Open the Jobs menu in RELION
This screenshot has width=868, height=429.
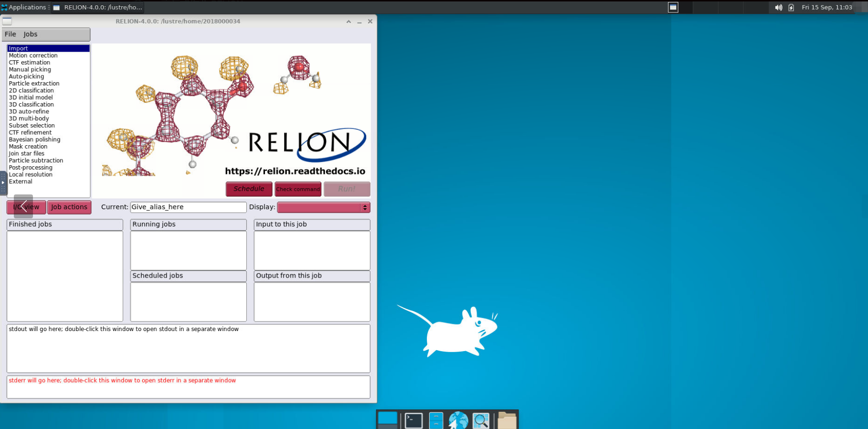[x=30, y=34]
